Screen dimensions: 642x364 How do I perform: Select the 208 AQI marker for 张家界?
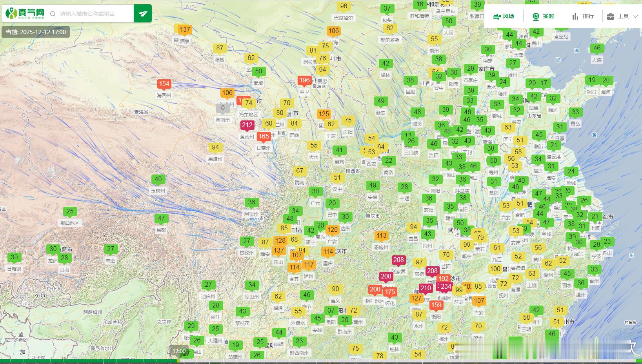(398, 260)
